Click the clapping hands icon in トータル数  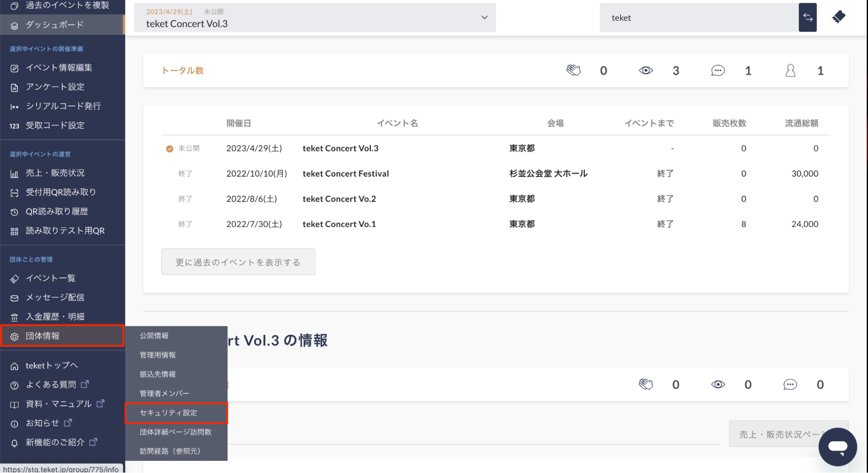tap(573, 70)
